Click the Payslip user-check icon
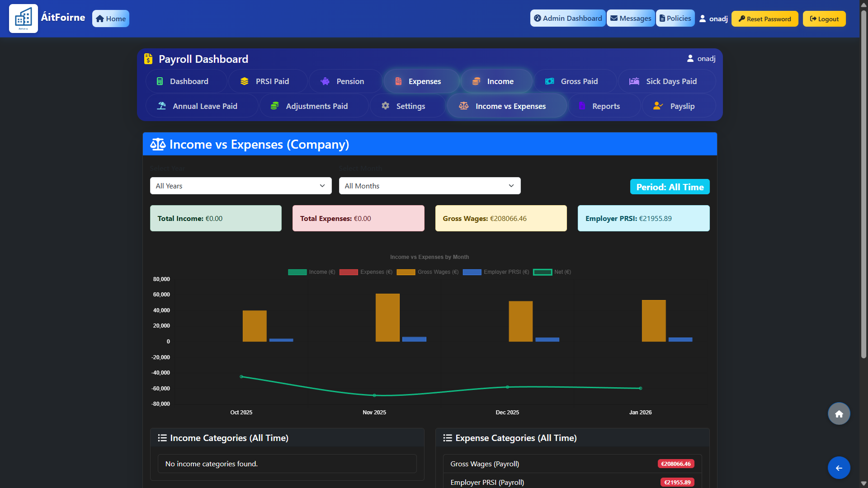868x488 pixels. [x=658, y=106]
